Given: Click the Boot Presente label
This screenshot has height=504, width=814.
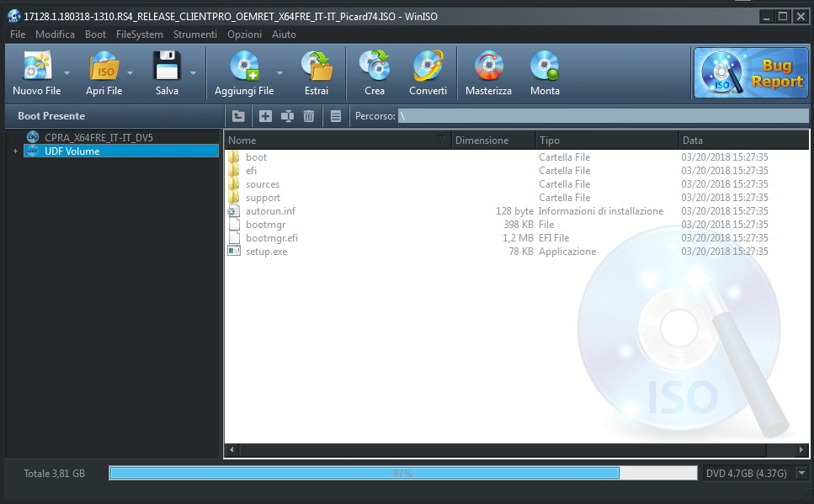Looking at the screenshot, I should 51,116.
